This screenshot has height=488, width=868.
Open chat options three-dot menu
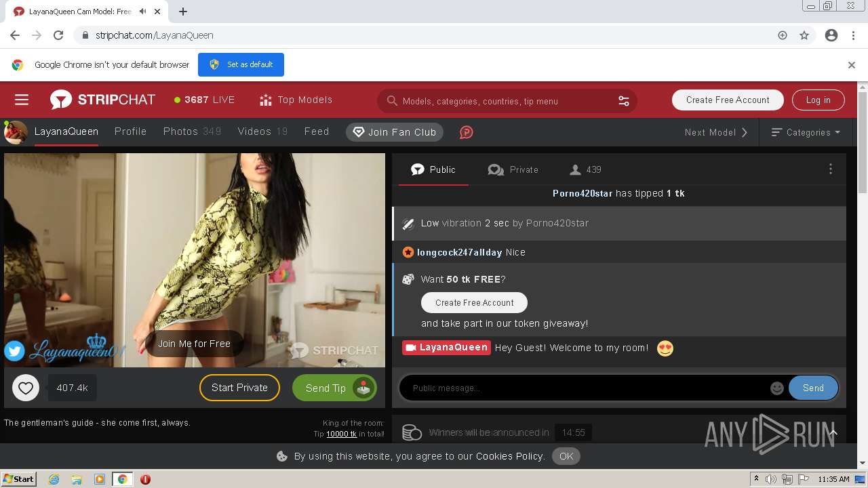pos(830,169)
